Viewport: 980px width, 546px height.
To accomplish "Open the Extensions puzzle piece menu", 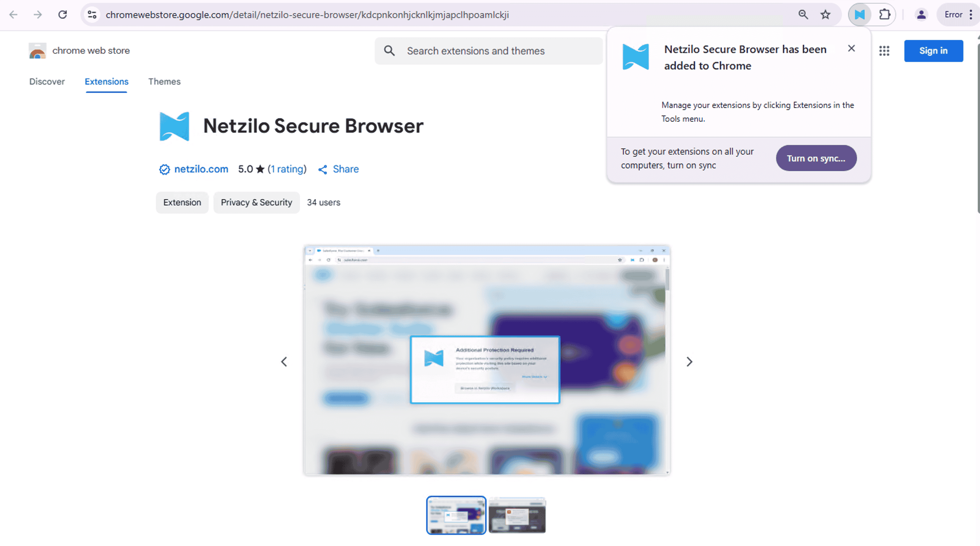I will coord(885,14).
